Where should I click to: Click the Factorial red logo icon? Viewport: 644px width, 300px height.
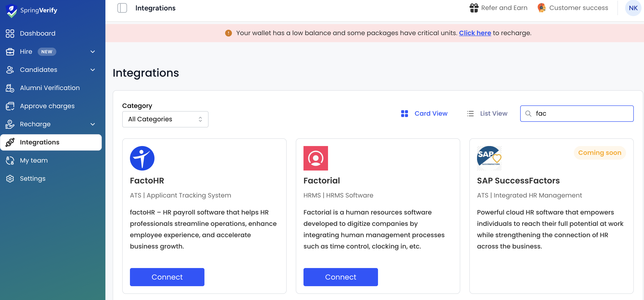[316, 158]
